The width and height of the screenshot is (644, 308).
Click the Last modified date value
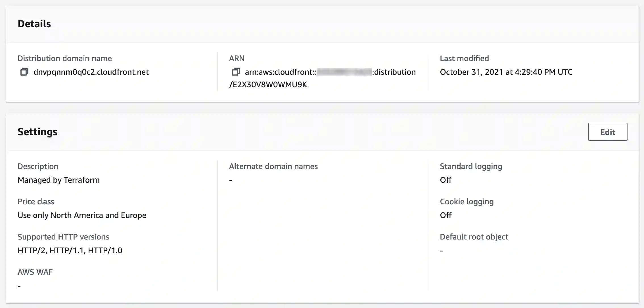coord(506,72)
